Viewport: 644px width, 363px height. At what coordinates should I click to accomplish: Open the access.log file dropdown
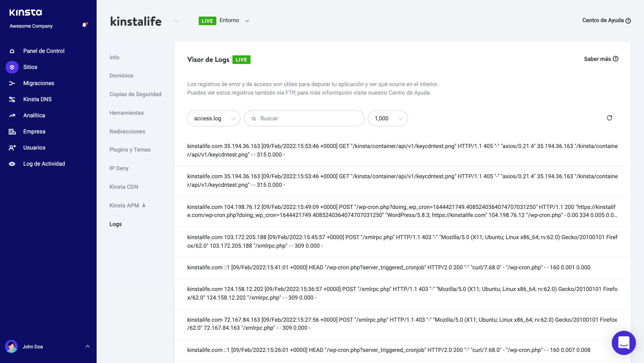214,118
